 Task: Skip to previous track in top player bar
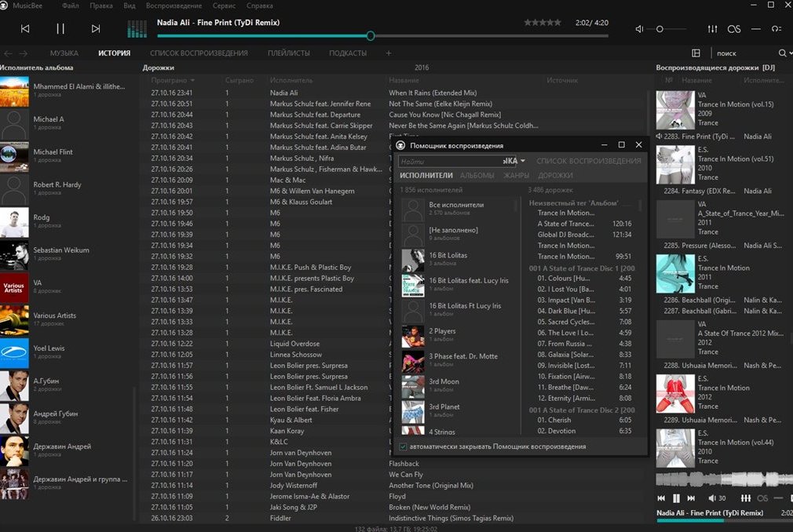click(x=25, y=29)
